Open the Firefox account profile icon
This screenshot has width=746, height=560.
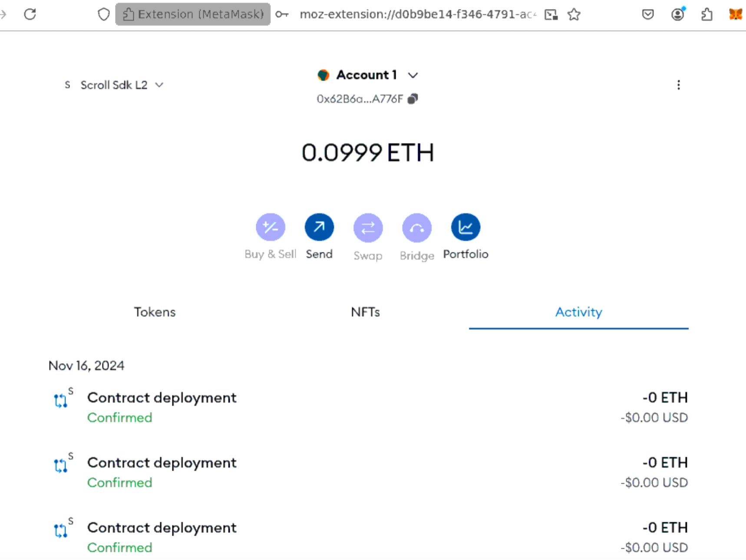[677, 14]
